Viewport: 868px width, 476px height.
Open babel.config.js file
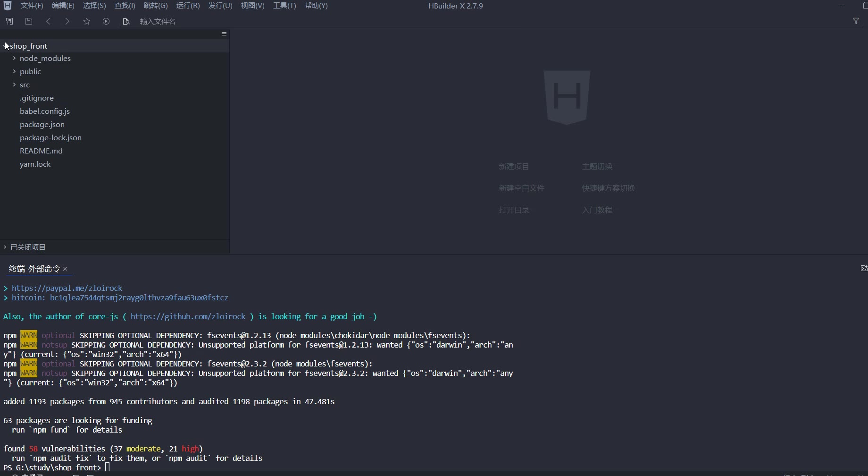(45, 111)
